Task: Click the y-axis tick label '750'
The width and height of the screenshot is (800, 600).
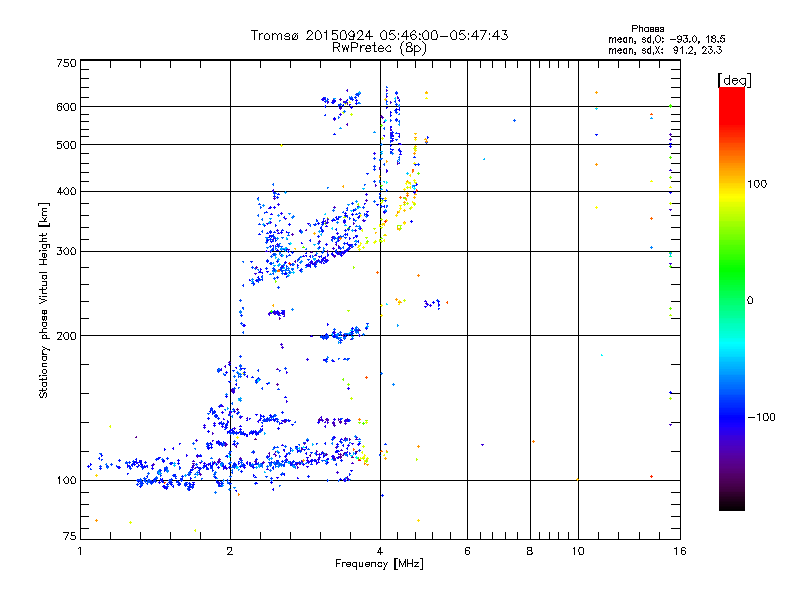Action: (x=66, y=63)
